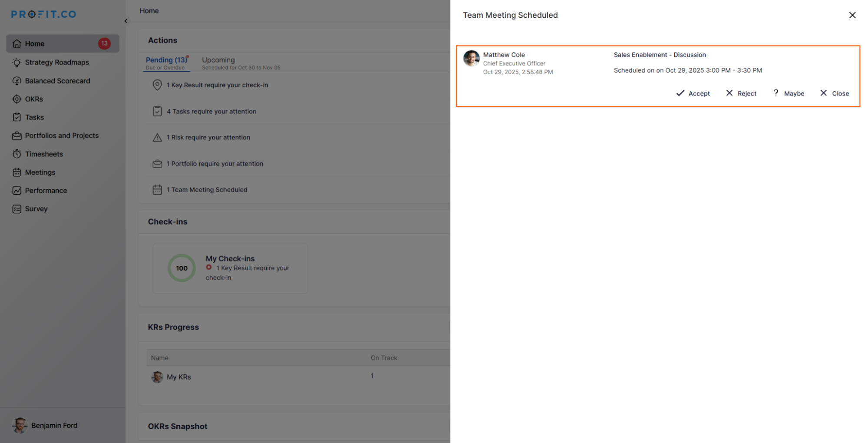Click the Timesheets clock icon
868x443 pixels.
(17, 154)
